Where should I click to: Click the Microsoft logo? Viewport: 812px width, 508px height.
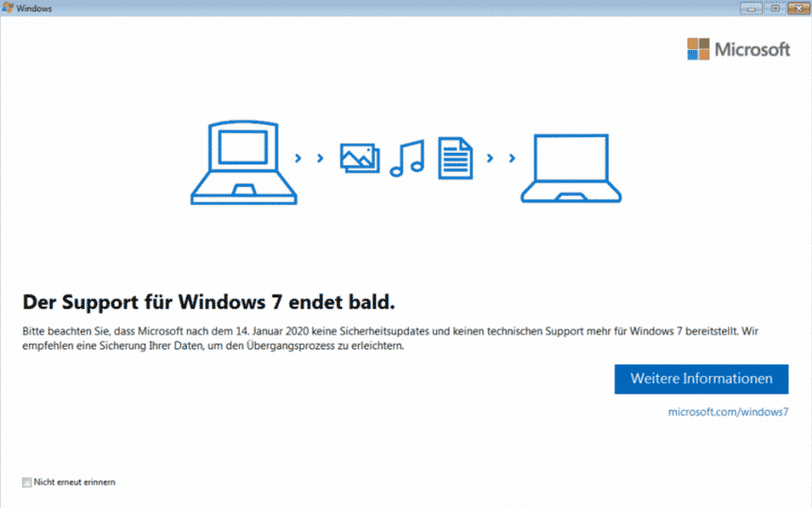[x=738, y=49]
